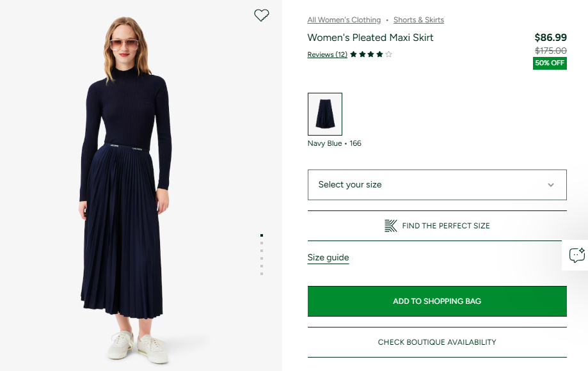The image size is (588, 371).
Task: Select the first active image indicator dot
Action: point(262,235)
